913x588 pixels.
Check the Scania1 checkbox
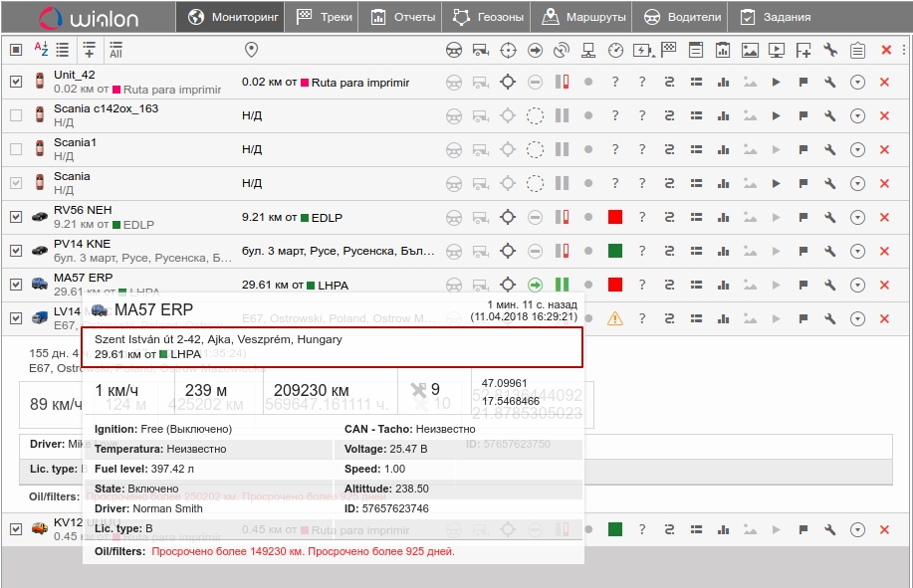[16, 149]
